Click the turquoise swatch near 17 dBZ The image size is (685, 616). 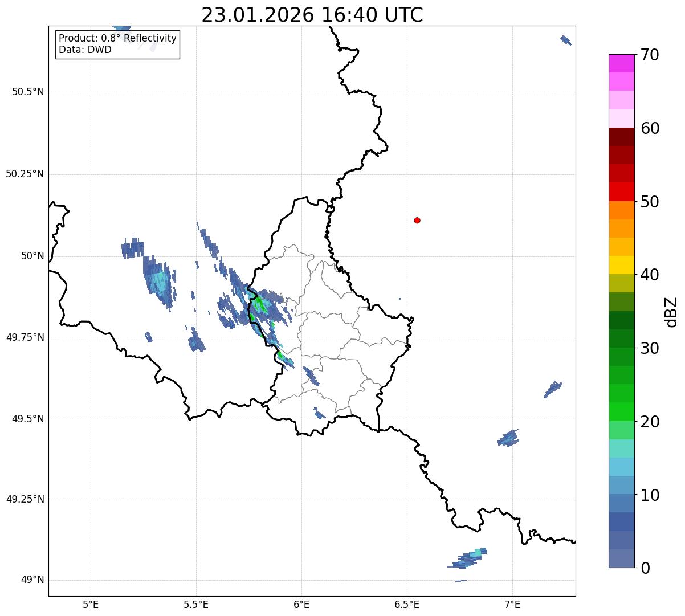[x=621, y=448]
